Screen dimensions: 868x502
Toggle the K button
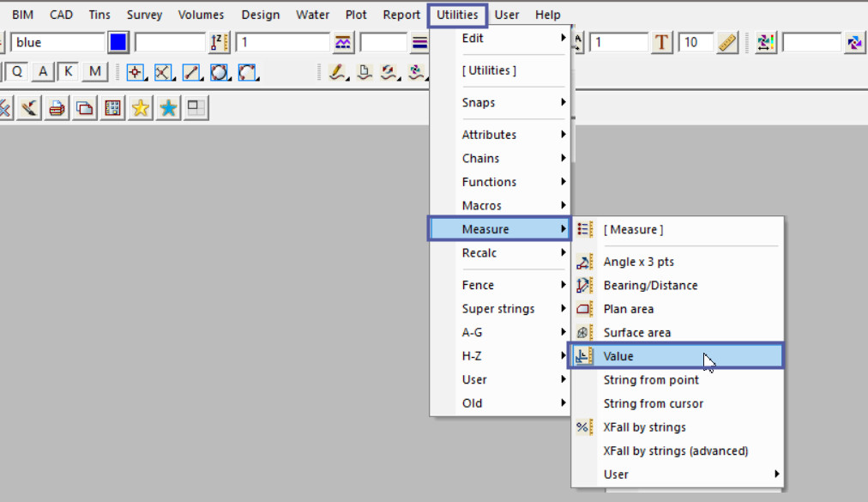click(68, 72)
